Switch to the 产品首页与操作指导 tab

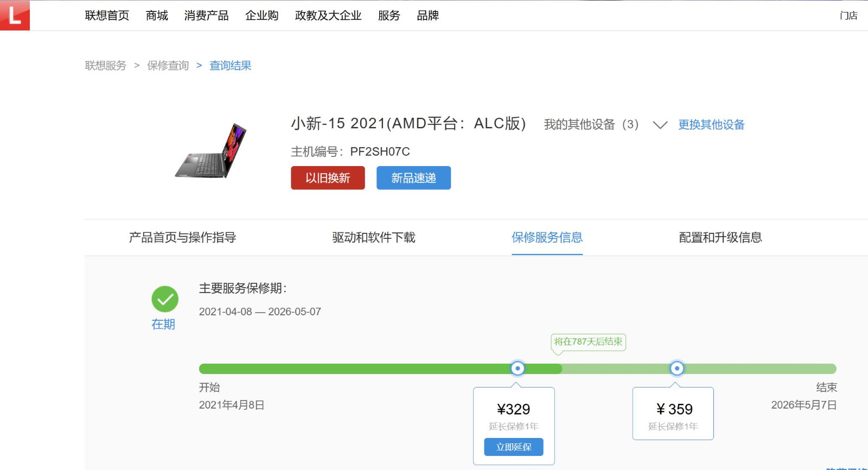(182, 238)
